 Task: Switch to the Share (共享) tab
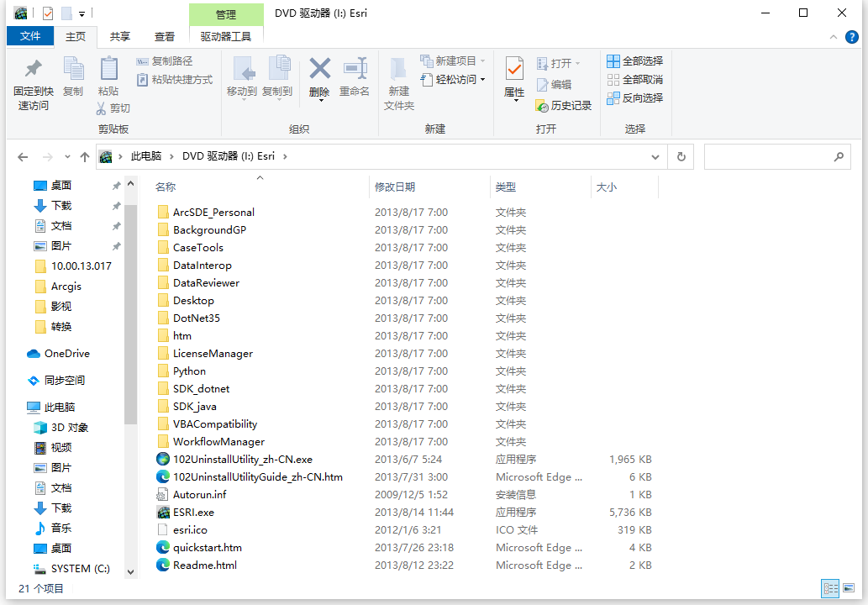click(x=120, y=36)
